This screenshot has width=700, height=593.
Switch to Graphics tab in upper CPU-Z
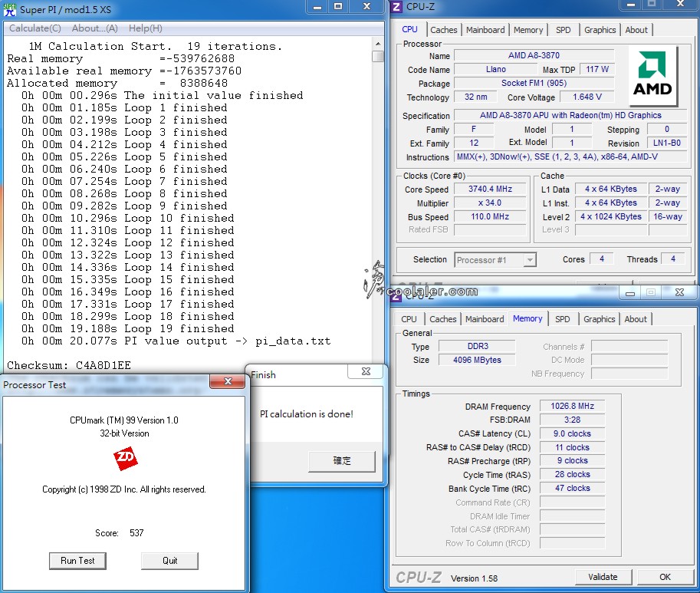[600, 30]
